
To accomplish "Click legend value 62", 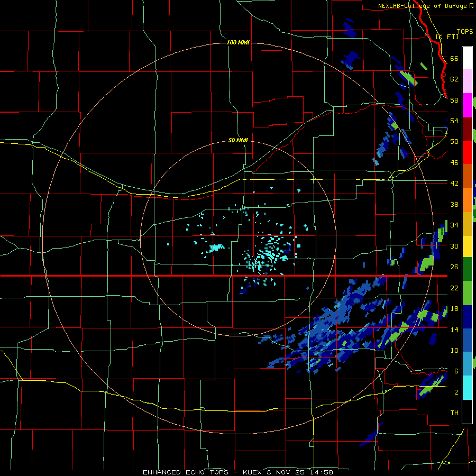I will point(454,79).
